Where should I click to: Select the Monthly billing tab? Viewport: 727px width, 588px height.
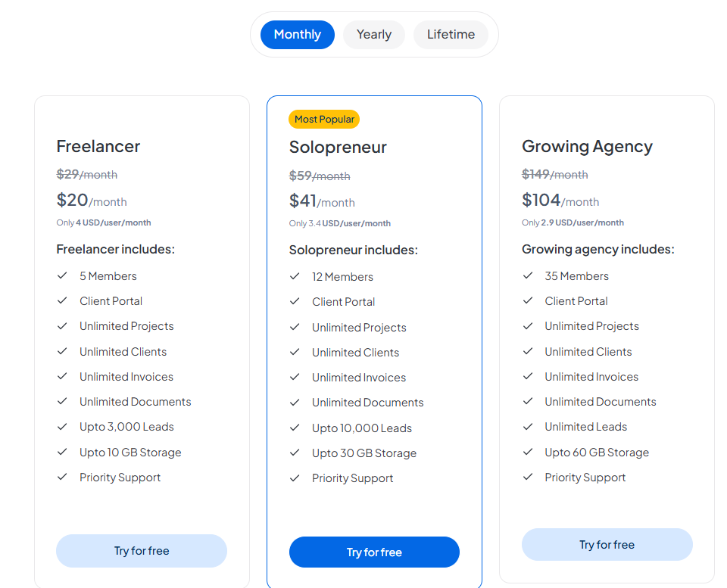pyautogui.click(x=297, y=35)
